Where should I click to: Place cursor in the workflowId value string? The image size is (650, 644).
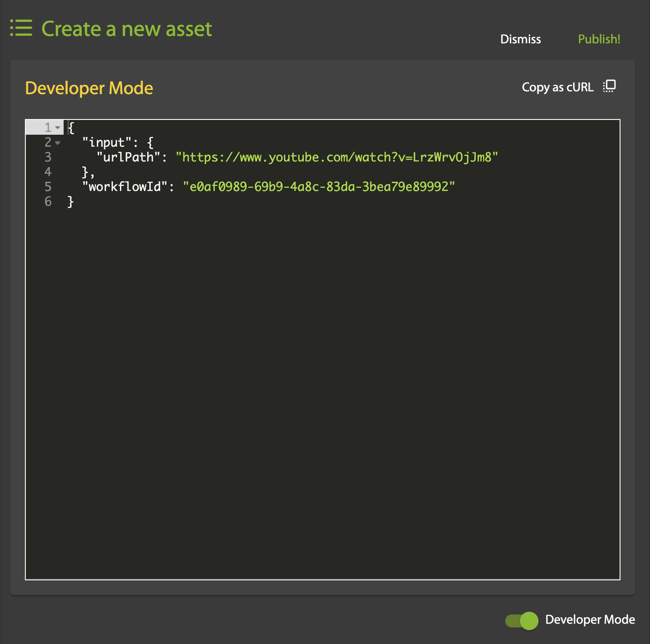coord(319,187)
